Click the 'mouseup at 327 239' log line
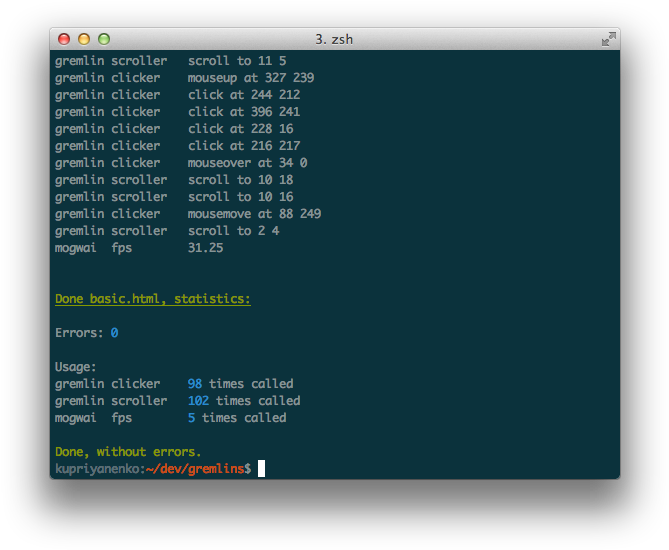This screenshot has width=669, height=550. point(251,78)
